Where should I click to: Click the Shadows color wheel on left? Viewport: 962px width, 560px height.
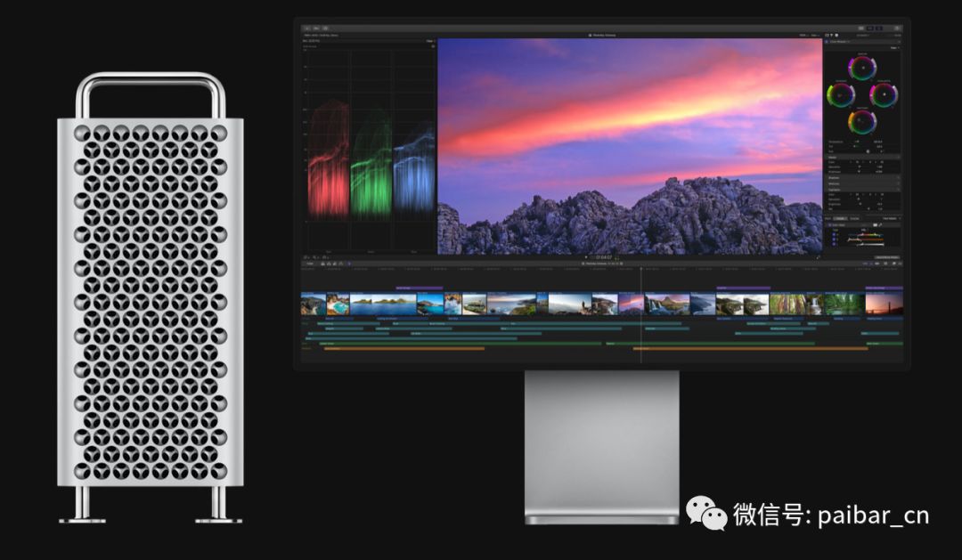point(841,94)
